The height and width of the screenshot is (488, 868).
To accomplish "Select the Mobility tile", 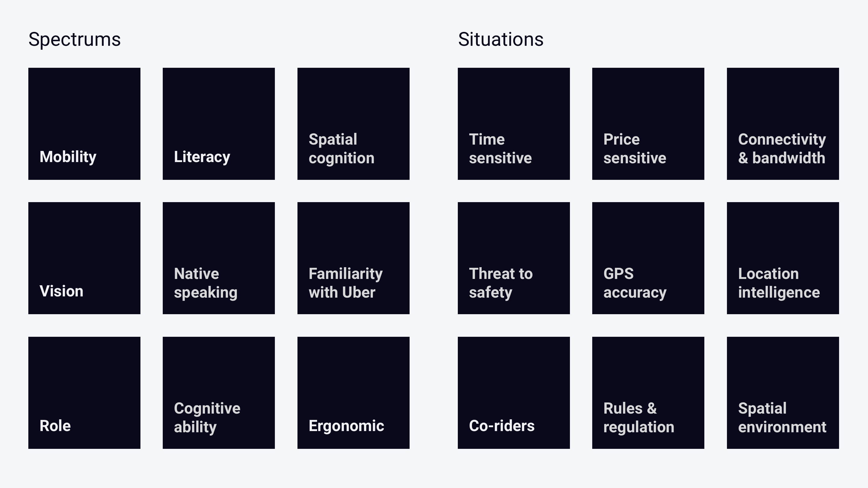I will pyautogui.click(x=84, y=124).
